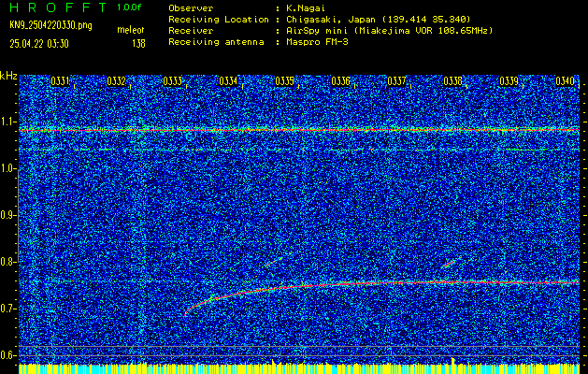588x374 pixels.
Task: Click the 0332 time marker
Action: click(116, 81)
